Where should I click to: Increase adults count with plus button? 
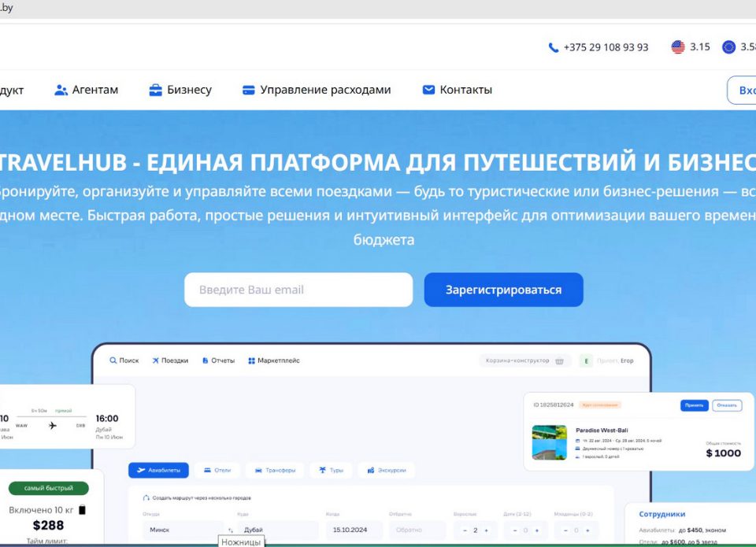coord(486,530)
